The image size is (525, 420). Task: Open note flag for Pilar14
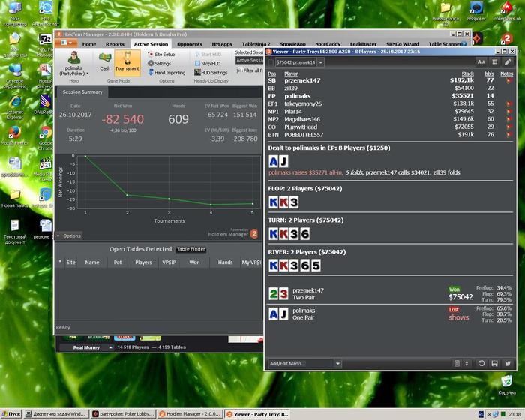point(509,112)
